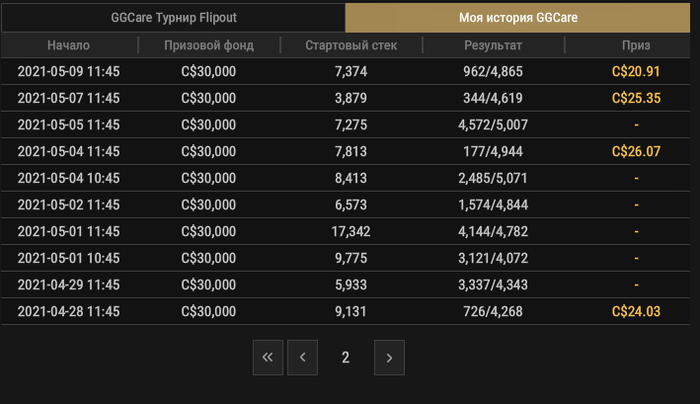Open the Моя история GGCare tab

[520, 18]
